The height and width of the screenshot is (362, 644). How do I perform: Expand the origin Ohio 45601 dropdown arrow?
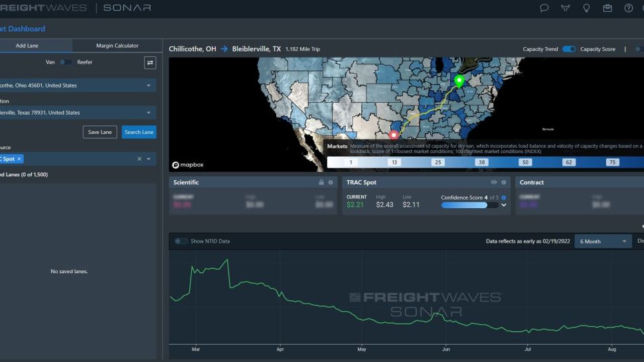[x=148, y=86]
